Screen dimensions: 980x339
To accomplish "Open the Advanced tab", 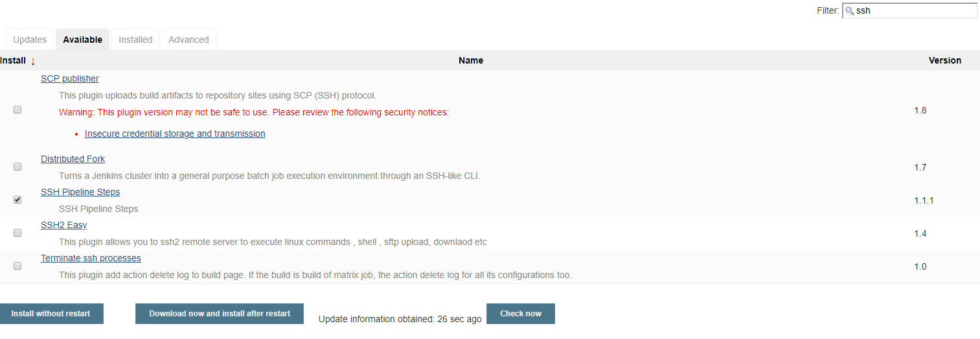I will click(x=188, y=40).
